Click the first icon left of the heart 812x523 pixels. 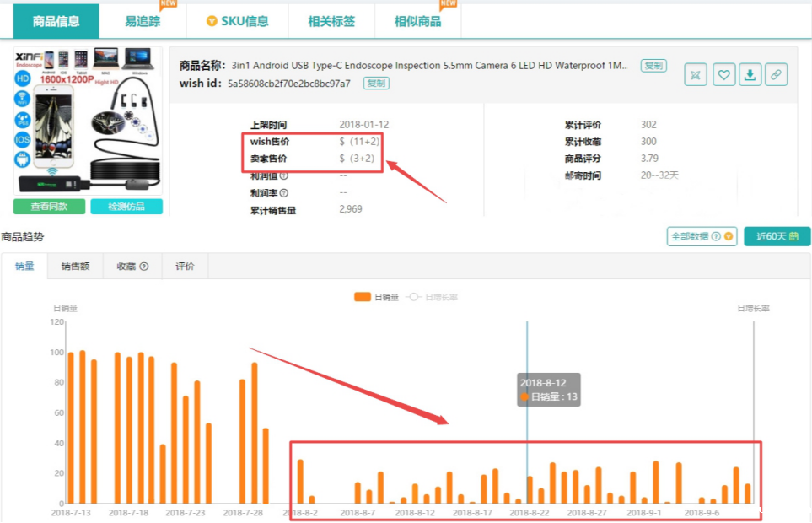pos(696,75)
